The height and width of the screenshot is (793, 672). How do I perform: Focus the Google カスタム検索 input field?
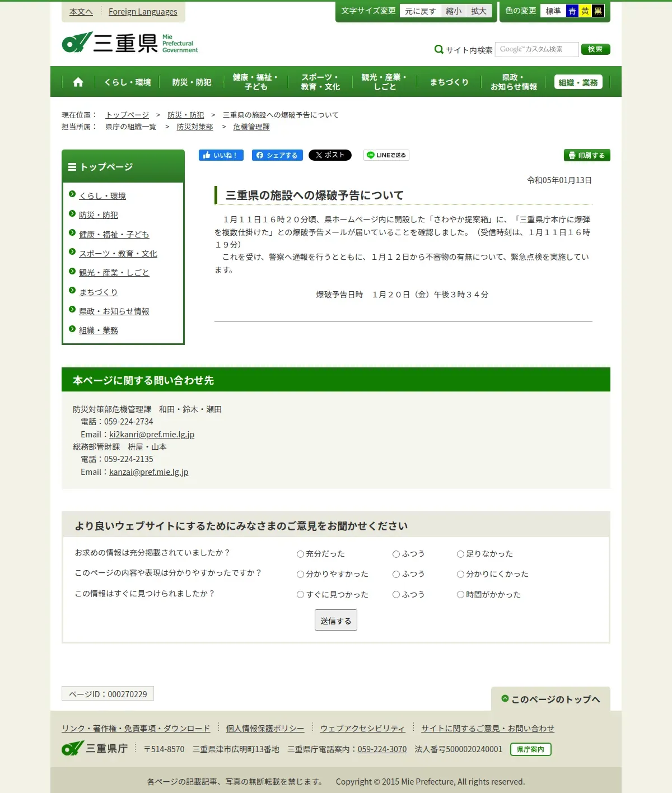pyautogui.click(x=536, y=49)
